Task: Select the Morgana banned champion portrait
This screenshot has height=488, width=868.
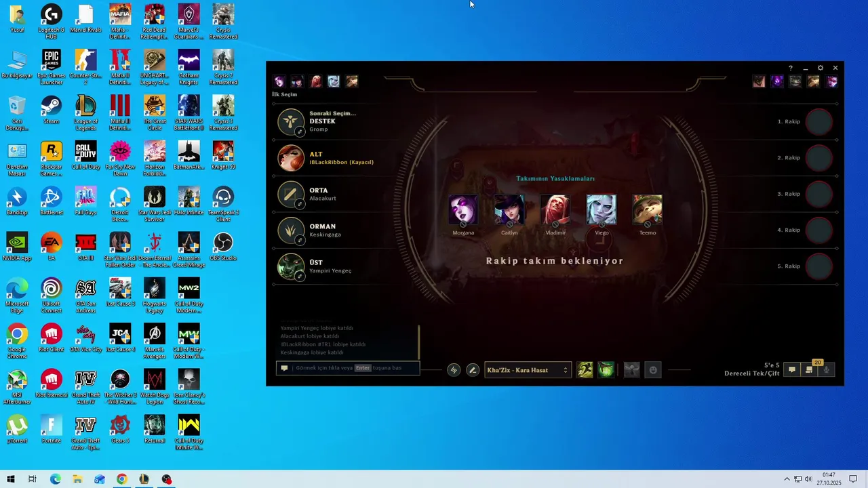Action: (x=463, y=210)
